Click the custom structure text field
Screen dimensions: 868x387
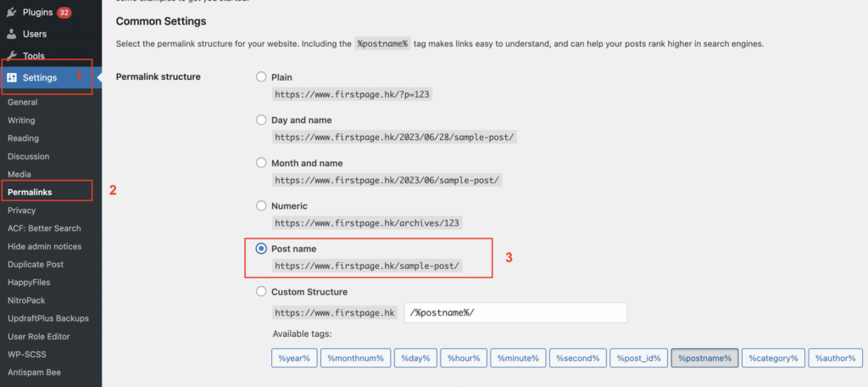[x=515, y=313]
